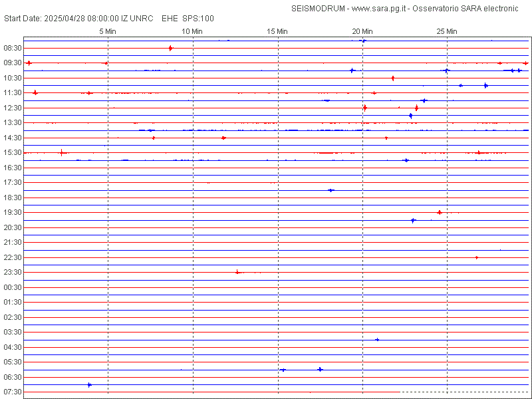Click the 06:30 time label
Screen dimensions: 532x399
tap(13, 377)
